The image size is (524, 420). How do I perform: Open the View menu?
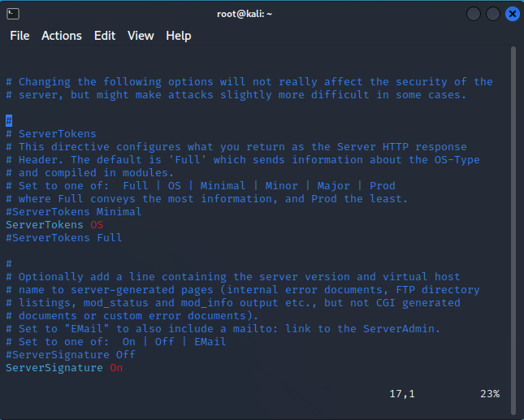pos(141,36)
